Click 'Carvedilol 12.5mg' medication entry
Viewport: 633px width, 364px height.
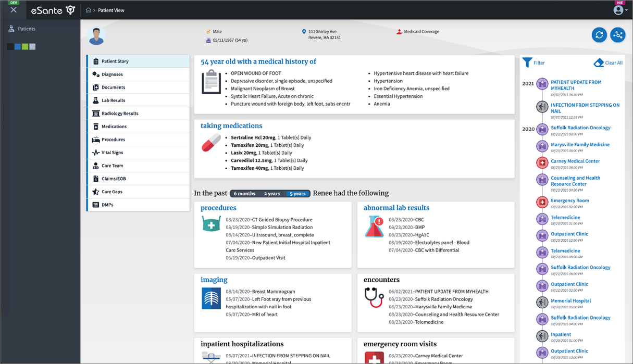pyautogui.click(x=269, y=160)
